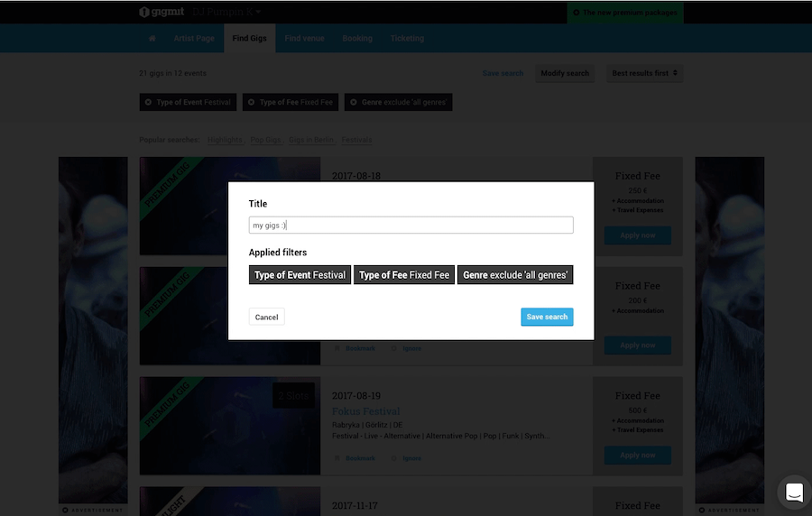
Task: Remove the Type of Fee Fixed Fee filter icon
Action: 251,102
